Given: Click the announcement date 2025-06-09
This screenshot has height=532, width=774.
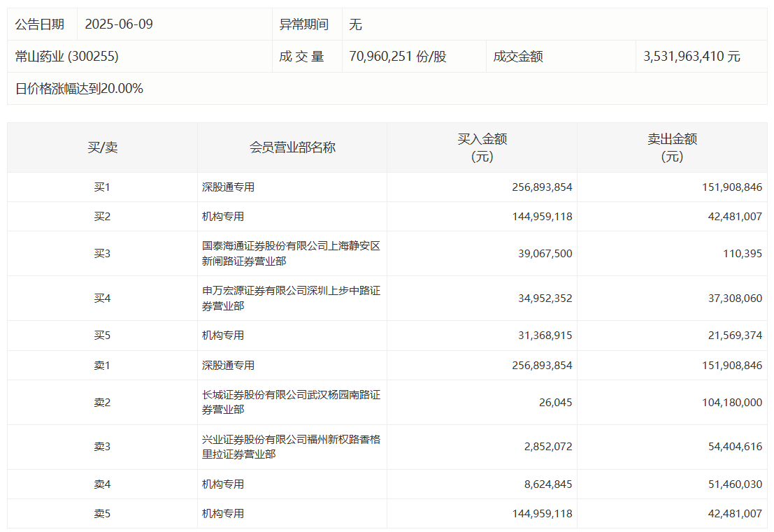Looking at the screenshot, I should [x=119, y=24].
